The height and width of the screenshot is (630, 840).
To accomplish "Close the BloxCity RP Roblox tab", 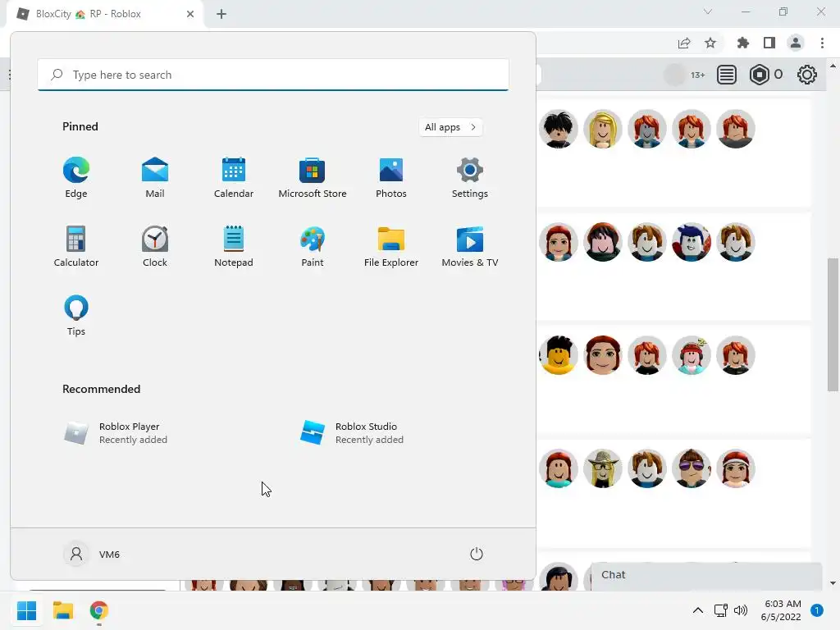I will (190, 14).
